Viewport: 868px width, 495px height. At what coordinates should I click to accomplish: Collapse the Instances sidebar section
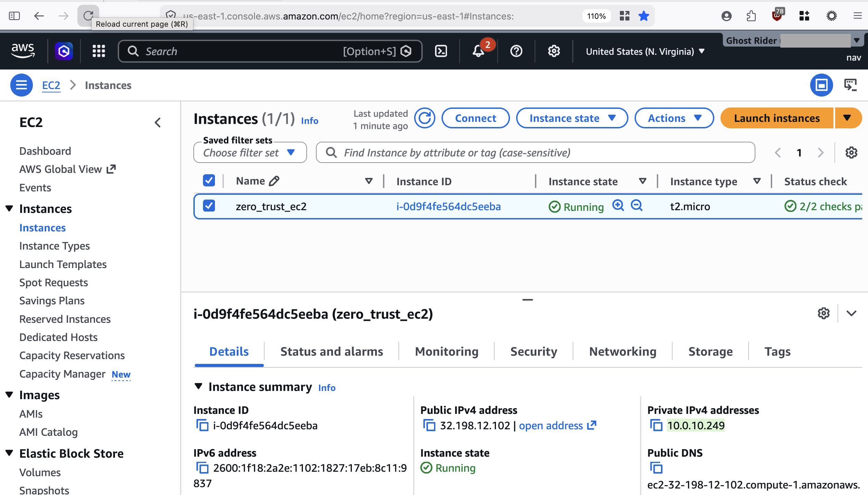click(9, 208)
